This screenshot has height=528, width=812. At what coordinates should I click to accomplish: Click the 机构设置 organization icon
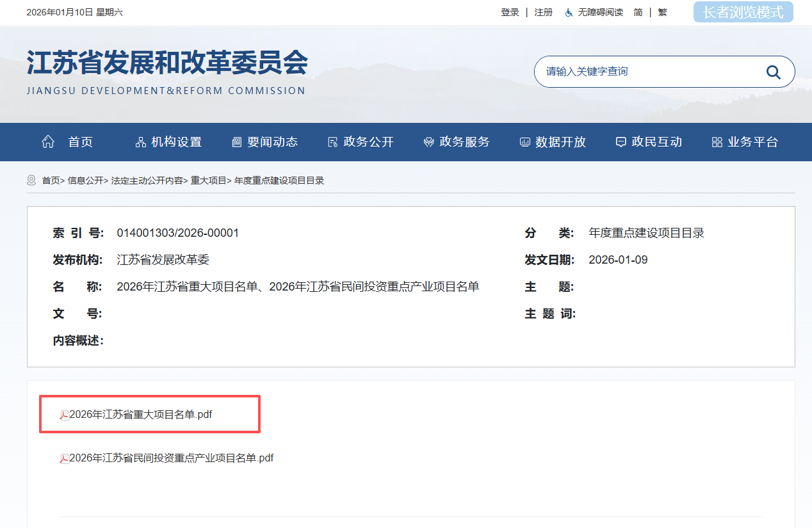tap(141, 142)
